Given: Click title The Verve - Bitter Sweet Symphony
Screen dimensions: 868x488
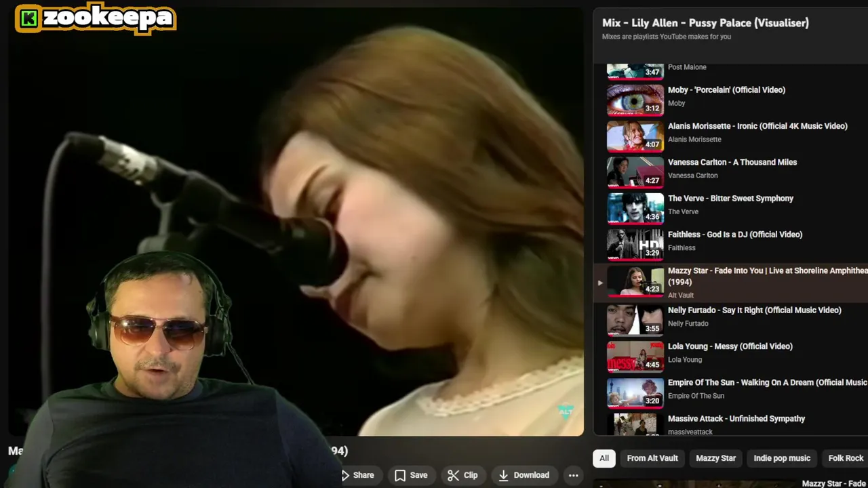Looking at the screenshot, I should point(730,198).
